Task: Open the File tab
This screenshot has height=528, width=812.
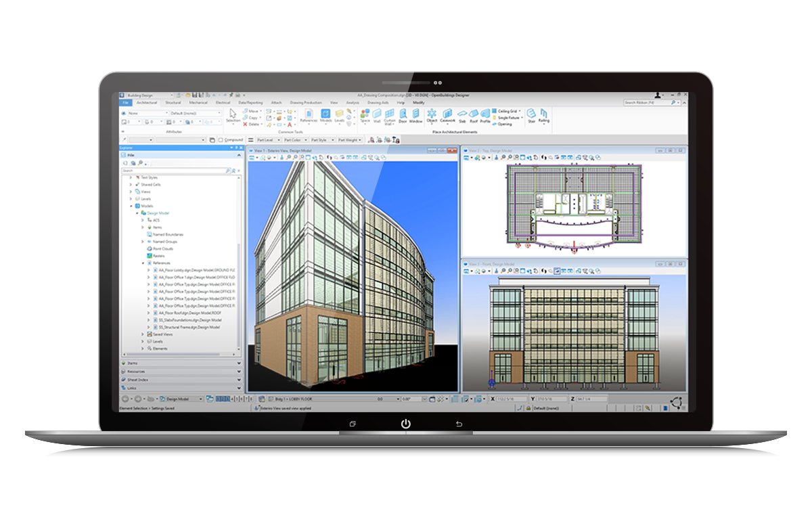Action: (126, 102)
